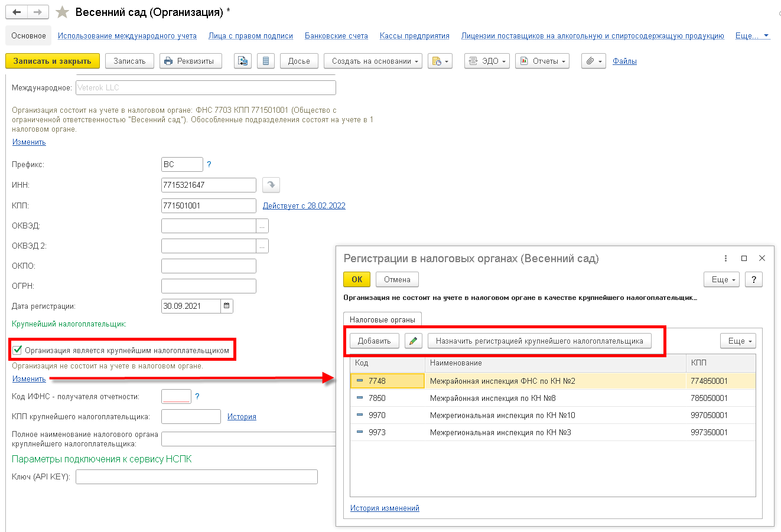Select row 9973 Межрегиональная инспекция по КН №3
The image size is (781, 532).
coord(553,432)
